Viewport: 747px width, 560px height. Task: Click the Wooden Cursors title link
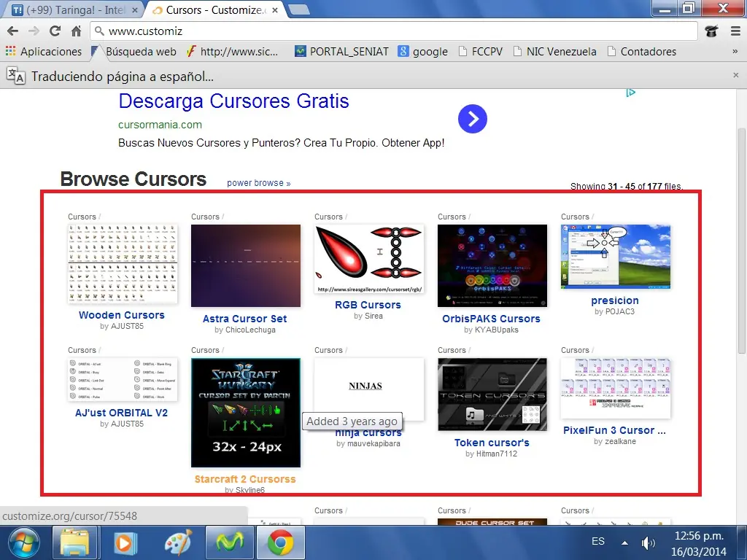(122, 315)
